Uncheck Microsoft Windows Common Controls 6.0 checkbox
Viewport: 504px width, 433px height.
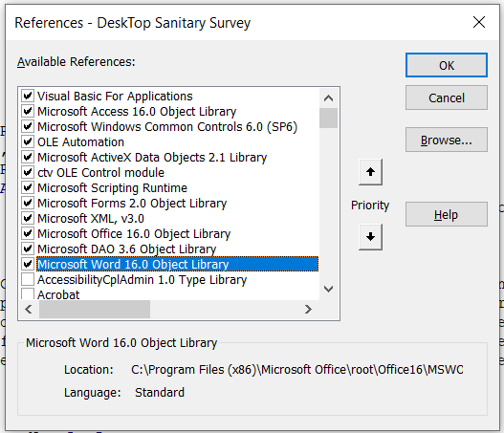(28, 126)
